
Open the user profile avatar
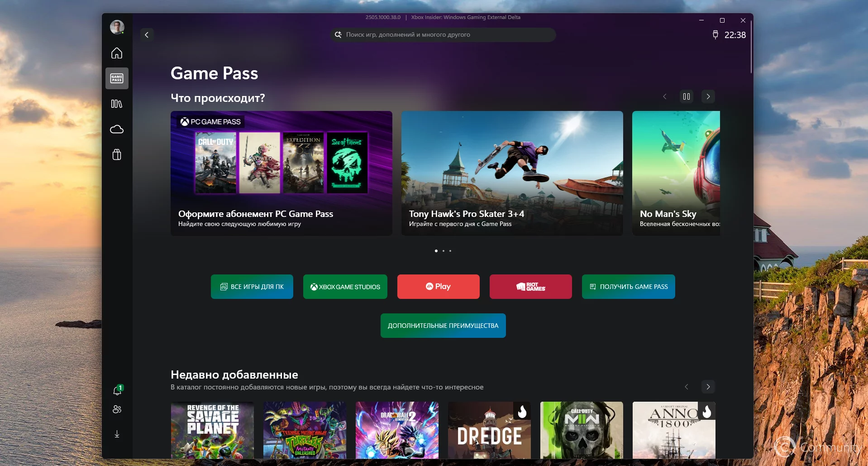(117, 27)
